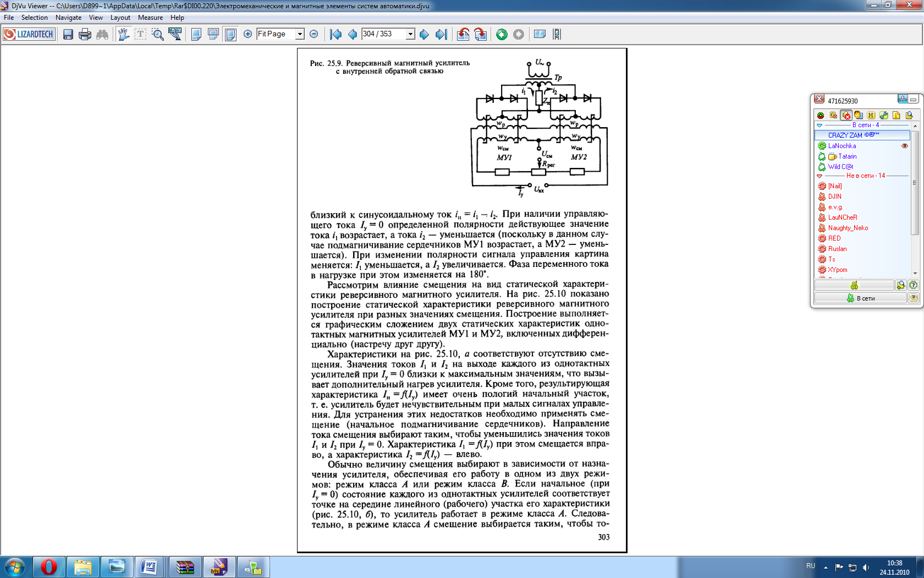Open the Selection menu

35,18
